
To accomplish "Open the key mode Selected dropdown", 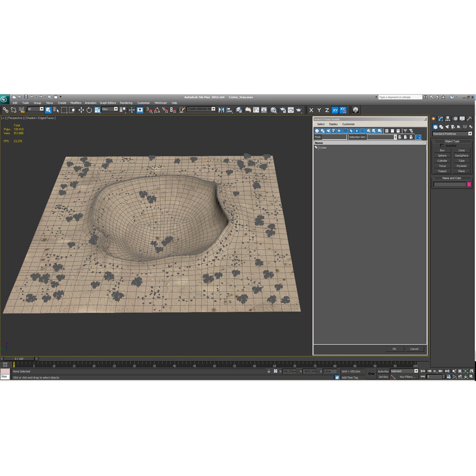I will (x=404, y=371).
